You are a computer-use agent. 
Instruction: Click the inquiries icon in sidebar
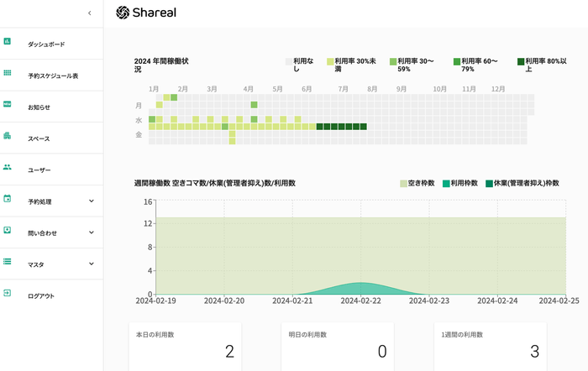[x=8, y=230]
